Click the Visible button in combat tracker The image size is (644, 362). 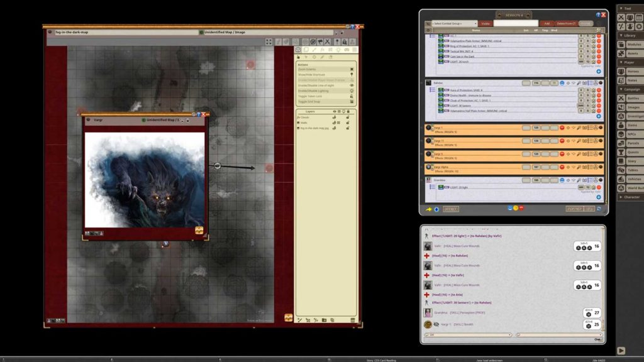pyautogui.click(x=486, y=23)
